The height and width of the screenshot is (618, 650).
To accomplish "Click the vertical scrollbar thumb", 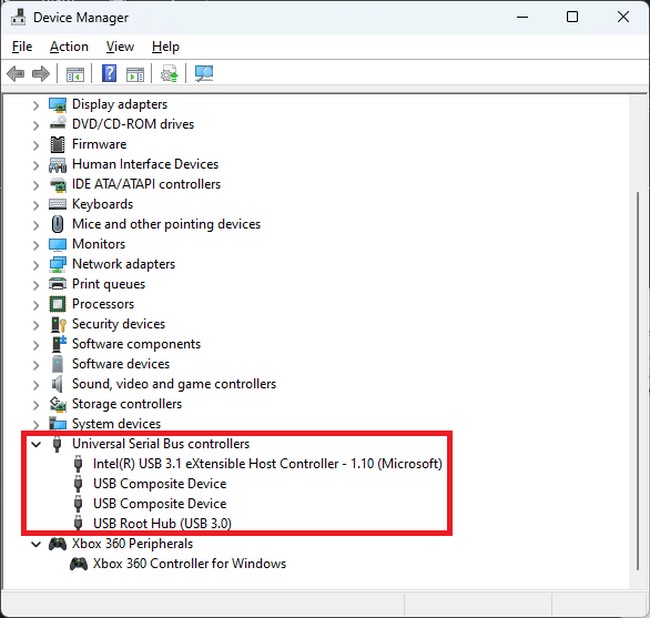I will click(638, 380).
